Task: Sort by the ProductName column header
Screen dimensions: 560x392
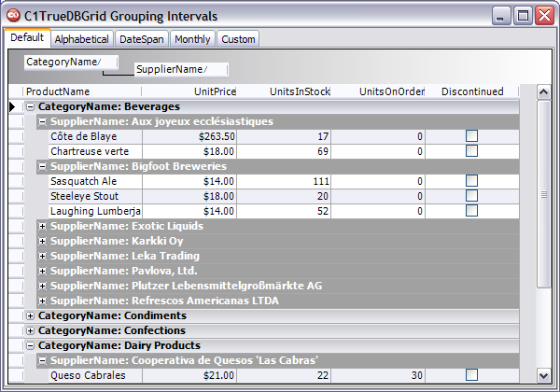Action: [83, 91]
